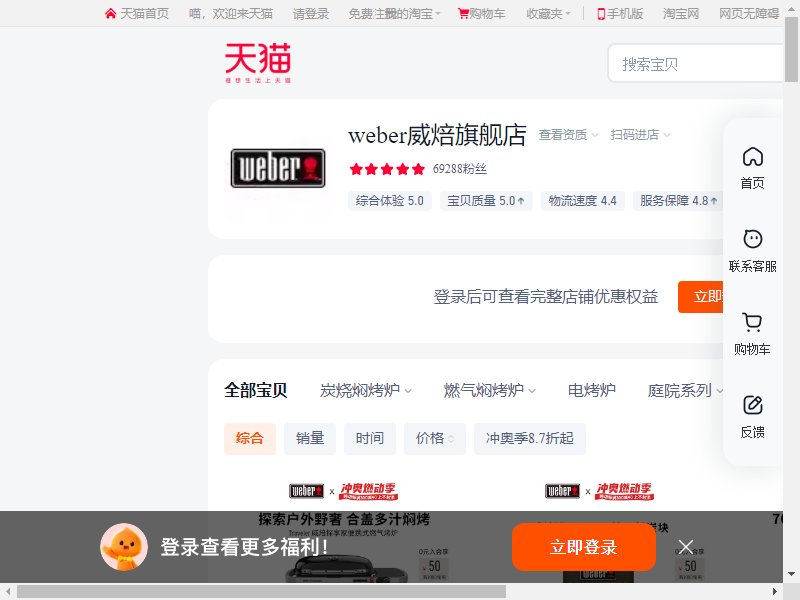Toggle the 价格 sort order

(x=435, y=438)
